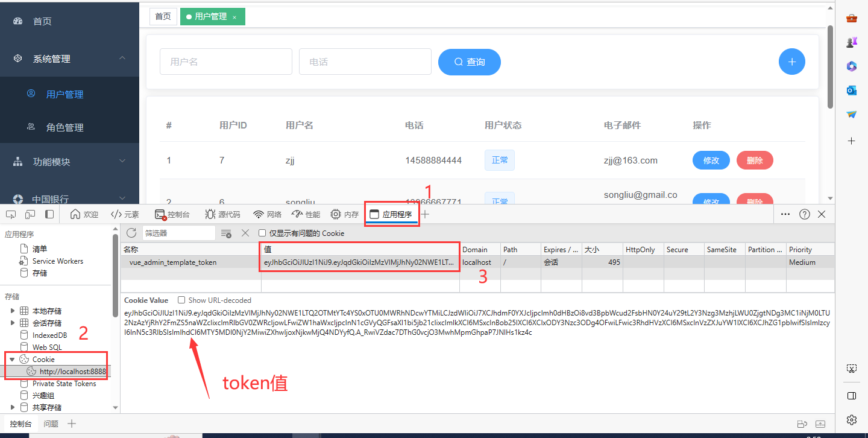Click the 中国银行 sidebar icon
The image size is (868, 438).
tap(18, 199)
